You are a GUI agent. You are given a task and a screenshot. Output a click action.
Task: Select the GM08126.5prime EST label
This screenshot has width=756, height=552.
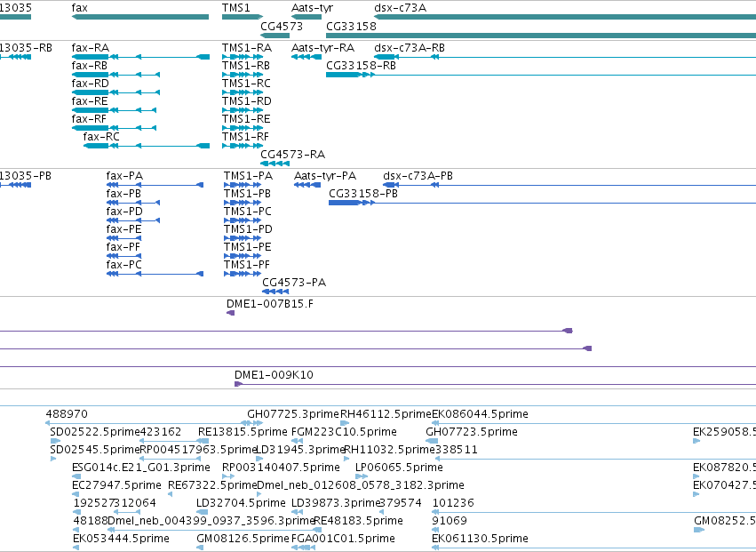click(x=243, y=539)
